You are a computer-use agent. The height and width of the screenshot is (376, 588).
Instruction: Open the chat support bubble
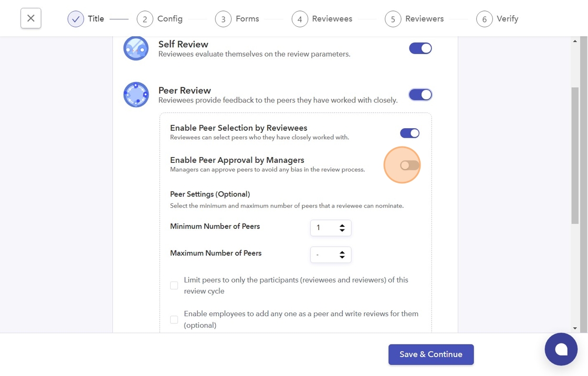click(561, 349)
